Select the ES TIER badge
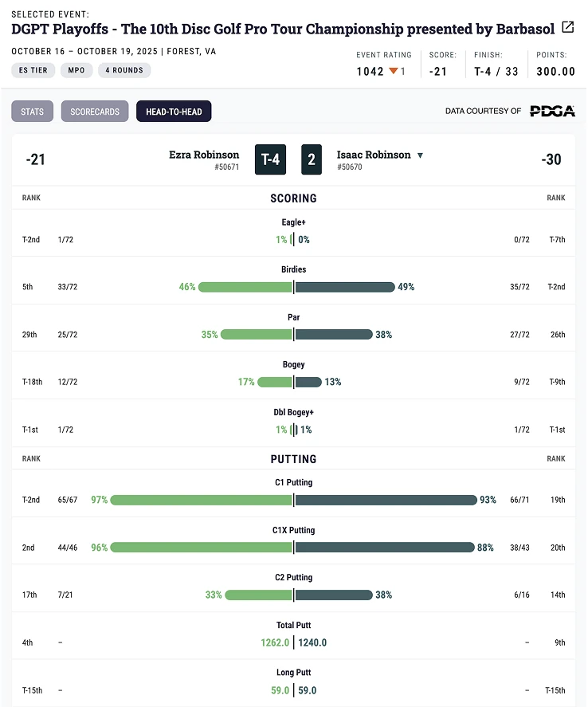 [33, 70]
